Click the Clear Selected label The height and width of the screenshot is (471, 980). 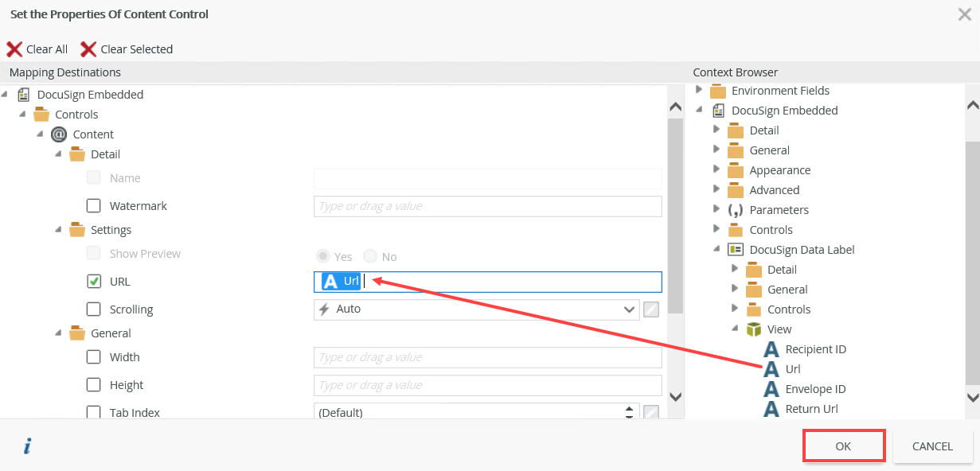(137, 49)
